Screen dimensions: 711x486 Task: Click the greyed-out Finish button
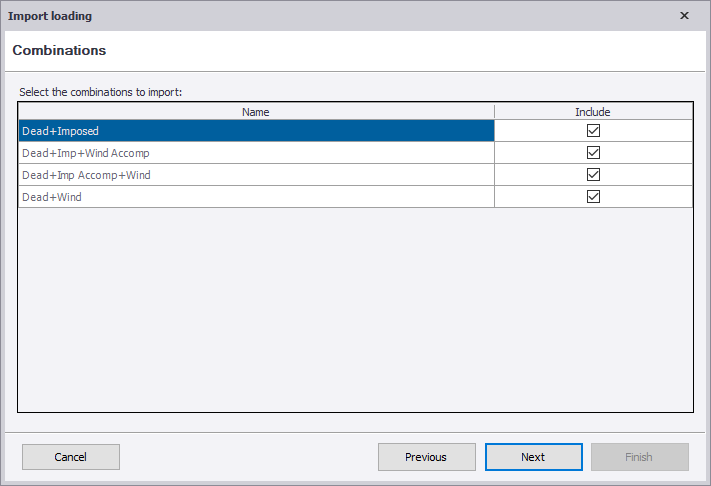(x=639, y=457)
